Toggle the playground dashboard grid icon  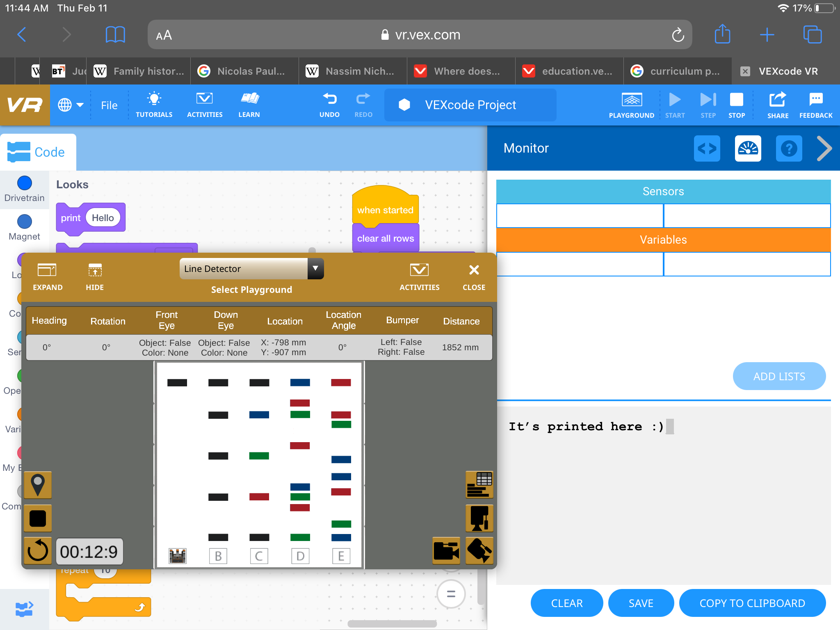pyautogui.click(x=479, y=485)
